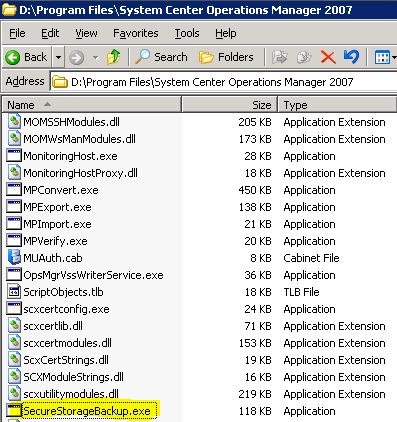Click the MonitoringHost.exe file name
Image resolution: width=397 pixels, height=422 pixels.
tap(70, 156)
